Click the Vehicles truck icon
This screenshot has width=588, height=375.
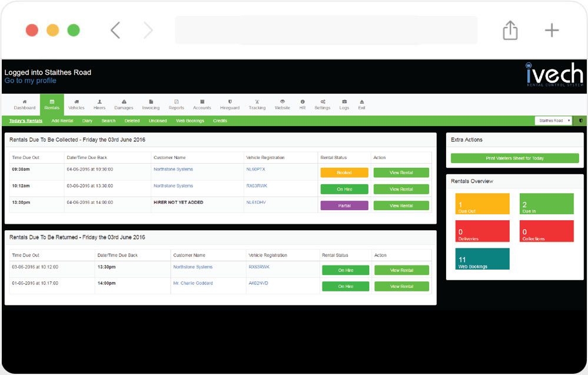pyautogui.click(x=77, y=102)
